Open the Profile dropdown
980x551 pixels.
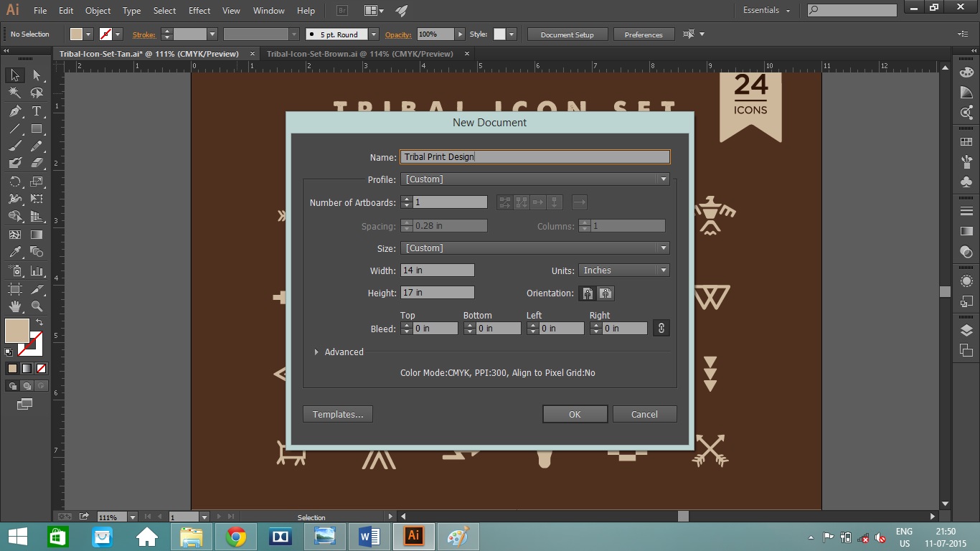tap(535, 179)
